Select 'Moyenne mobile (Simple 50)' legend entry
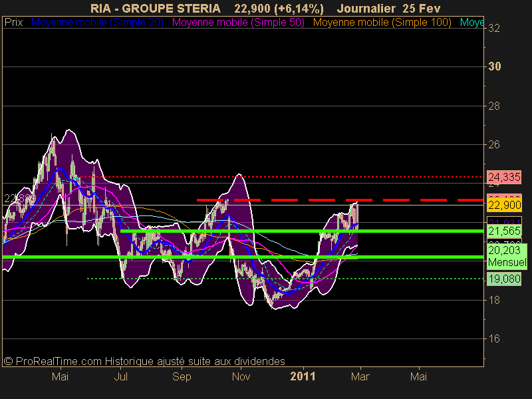The height and width of the screenshot is (399, 532). click(x=238, y=23)
